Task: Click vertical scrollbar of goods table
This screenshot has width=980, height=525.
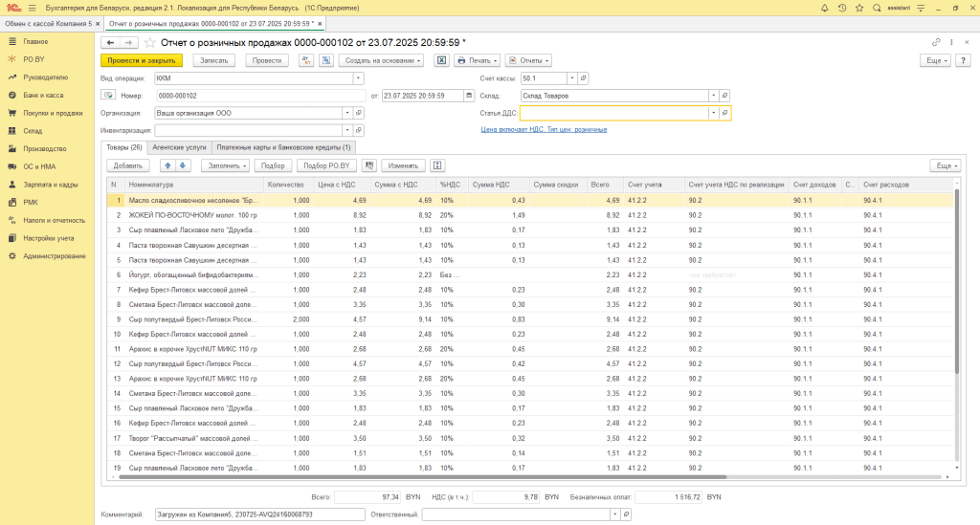Action: tap(956, 281)
